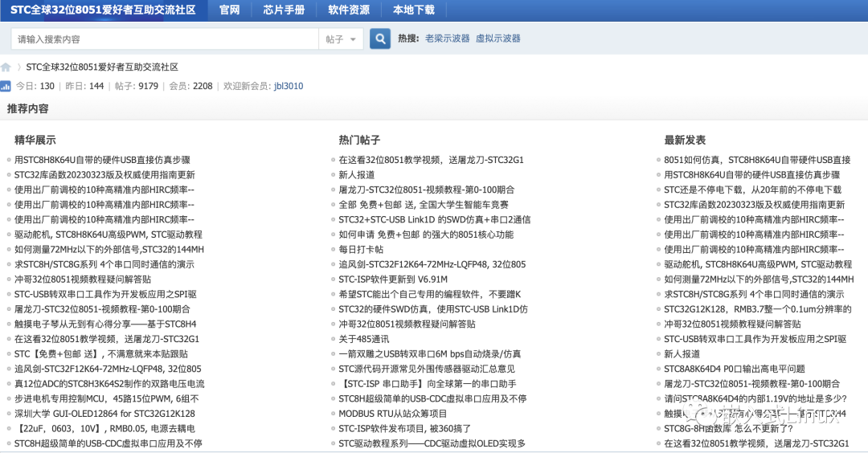Open post STC32+STC-USB Link1D 的SWD仿真
This screenshot has height=453, width=868.
pos(435,219)
